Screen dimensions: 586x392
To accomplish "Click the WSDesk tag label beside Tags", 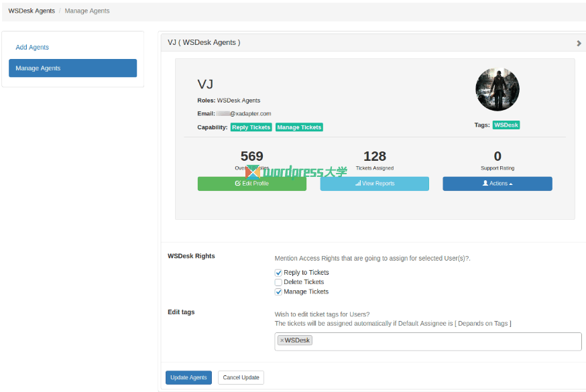I will pos(506,125).
